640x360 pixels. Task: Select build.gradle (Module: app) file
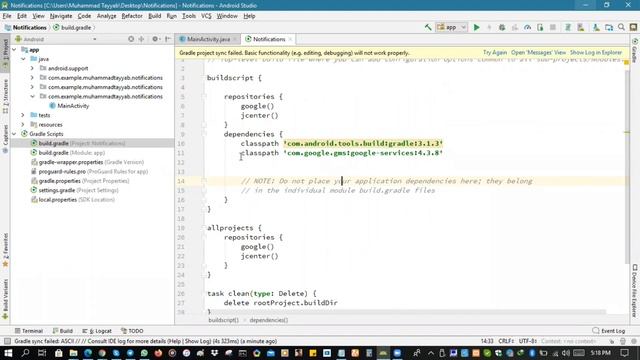71,153
